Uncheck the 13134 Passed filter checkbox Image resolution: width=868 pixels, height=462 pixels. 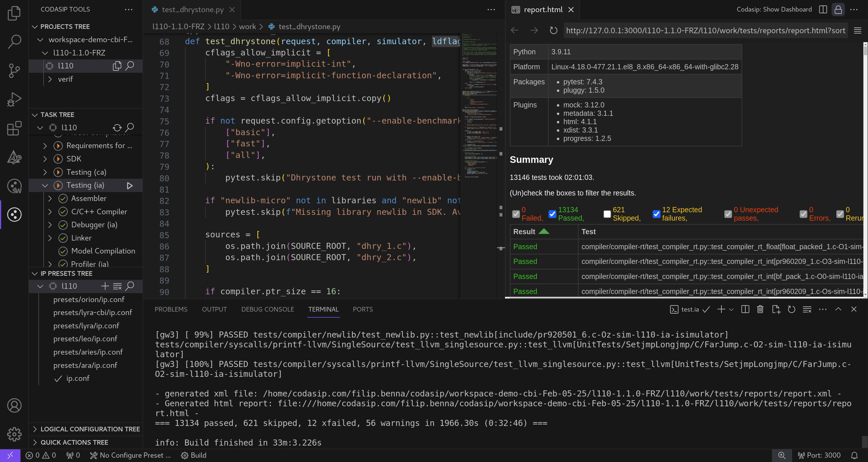pyautogui.click(x=552, y=214)
